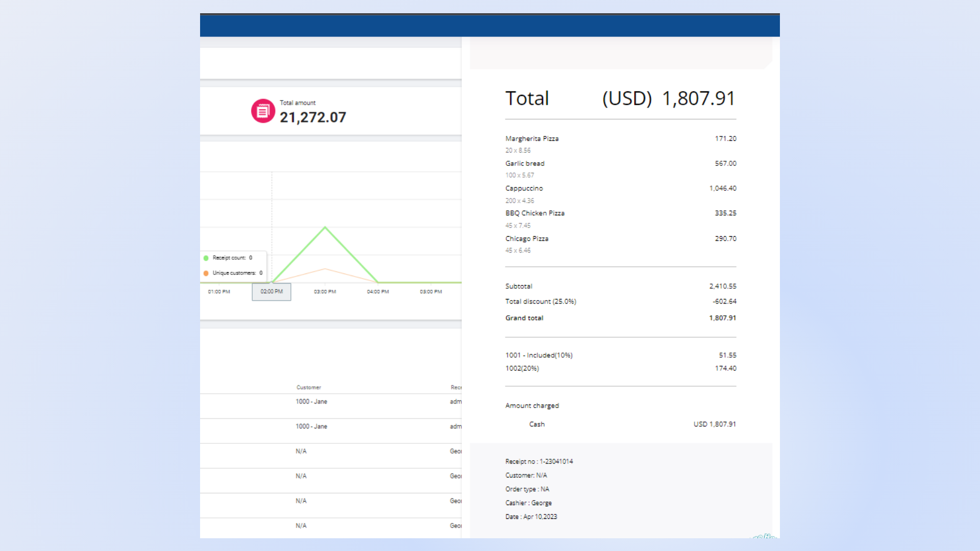Click the Cash payment amount
980x551 pixels.
pyautogui.click(x=715, y=424)
